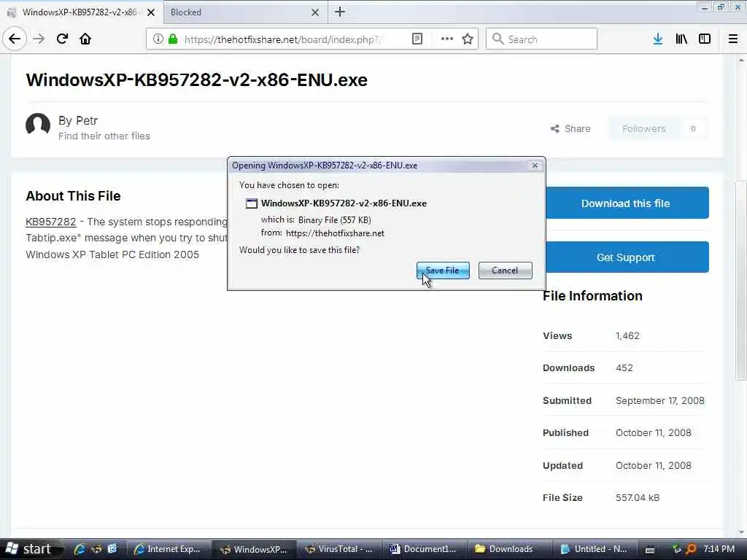Screen dimensions: 747x560
Task: Click the page vertical scrollbar thumb
Action: click(741, 280)
